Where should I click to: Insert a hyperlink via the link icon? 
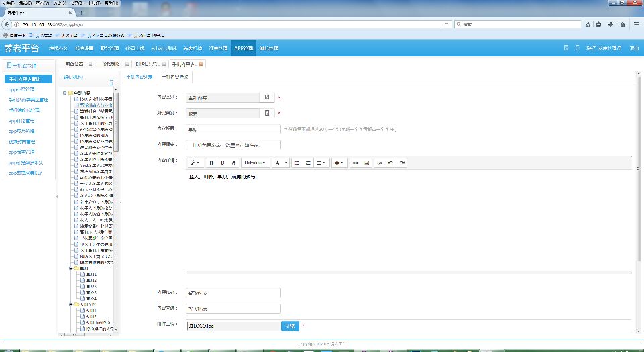[x=356, y=163]
